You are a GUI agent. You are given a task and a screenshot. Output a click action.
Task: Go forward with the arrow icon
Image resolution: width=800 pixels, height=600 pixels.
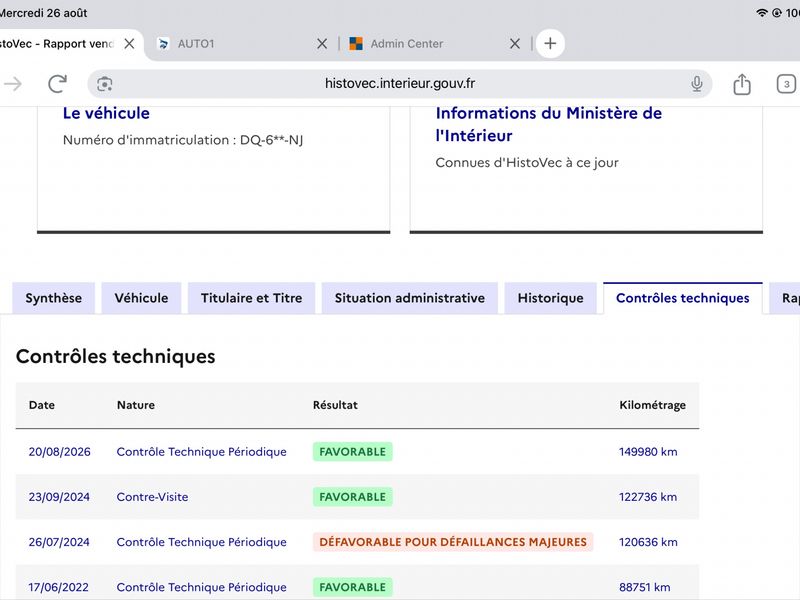pyautogui.click(x=13, y=84)
